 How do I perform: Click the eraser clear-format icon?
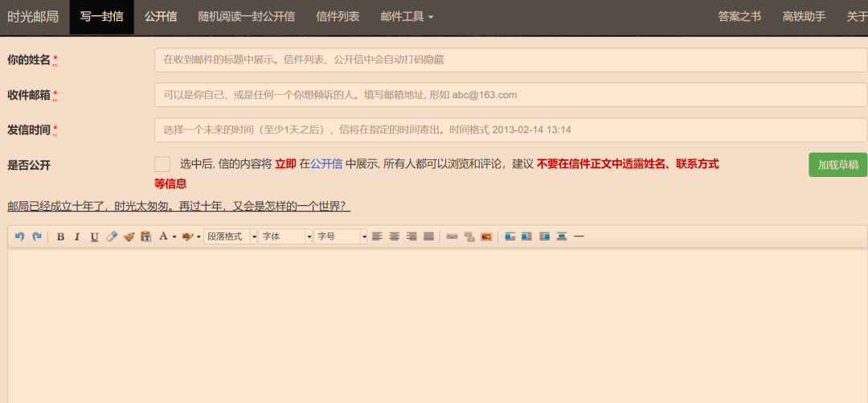point(112,236)
